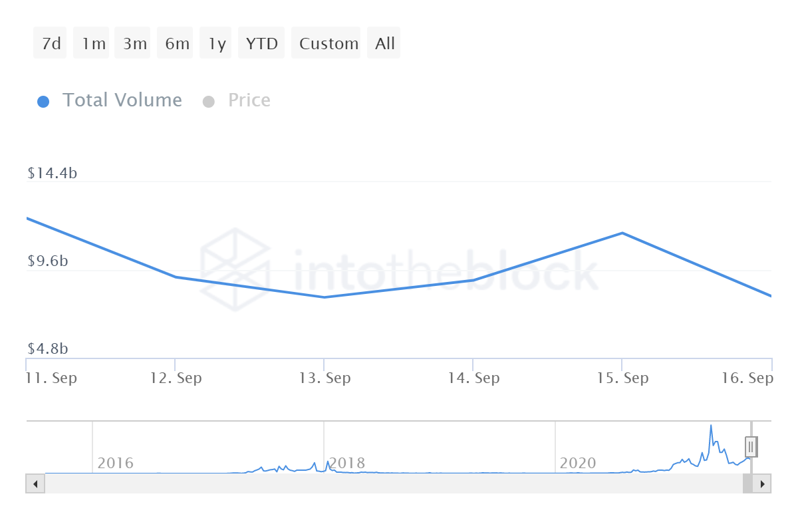Click the scrollbar left arrow
The image size is (798, 532).
pos(35,483)
